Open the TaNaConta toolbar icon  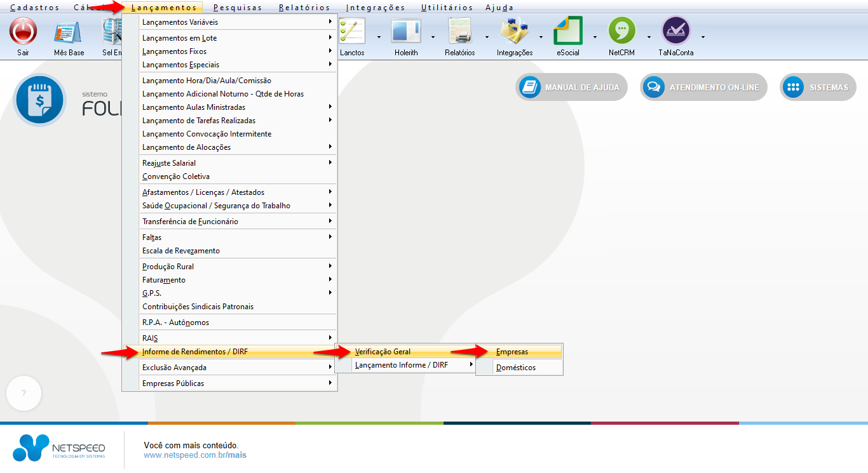click(x=675, y=31)
